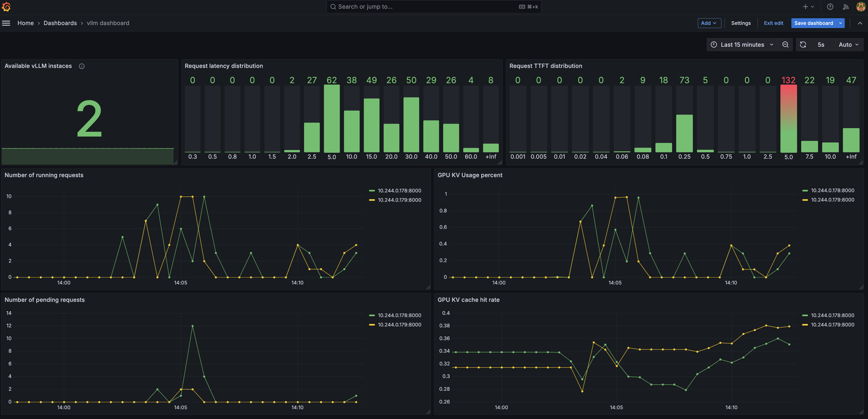Refresh the dashboard manually
The width and height of the screenshot is (868, 419).
(803, 44)
